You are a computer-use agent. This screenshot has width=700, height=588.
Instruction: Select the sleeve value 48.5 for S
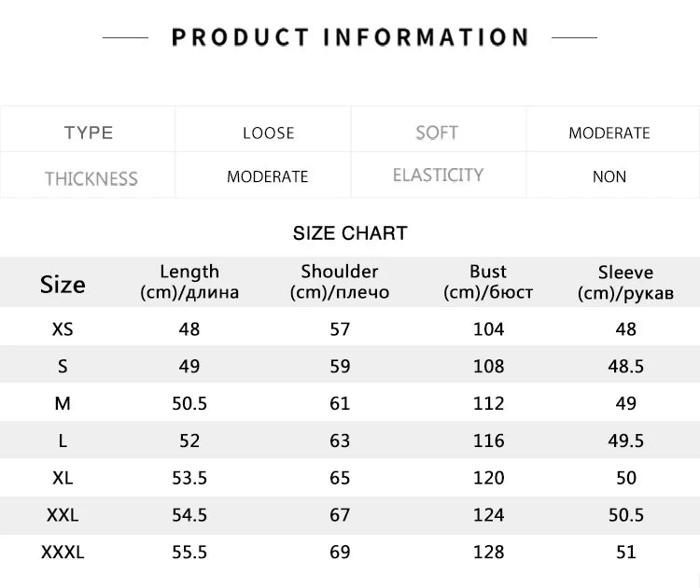pos(625,366)
